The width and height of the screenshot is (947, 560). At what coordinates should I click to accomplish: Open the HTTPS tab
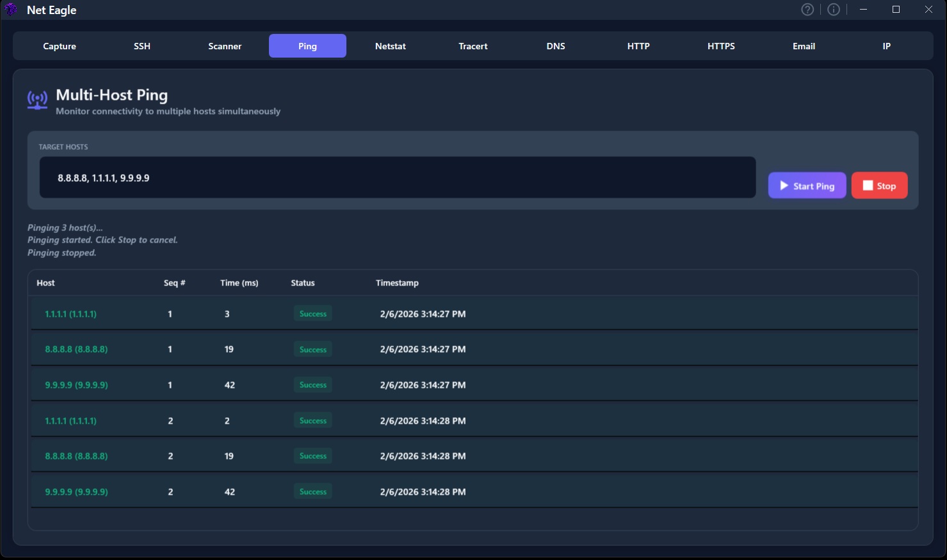pyautogui.click(x=721, y=45)
